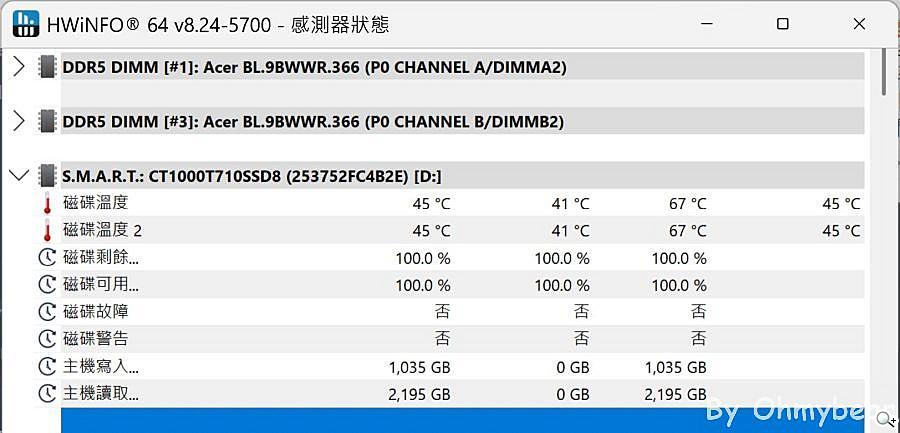Expand the DDR5 DIMM #3 sensor group
The image size is (900, 433).
point(18,122)
